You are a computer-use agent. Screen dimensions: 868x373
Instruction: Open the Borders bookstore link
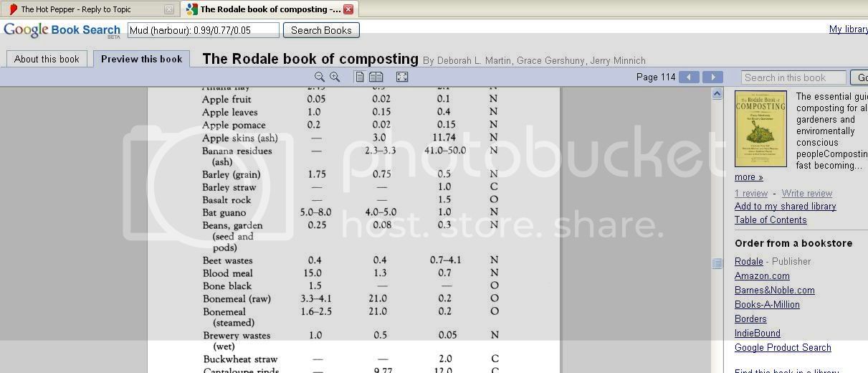click(x=750, y=319)
